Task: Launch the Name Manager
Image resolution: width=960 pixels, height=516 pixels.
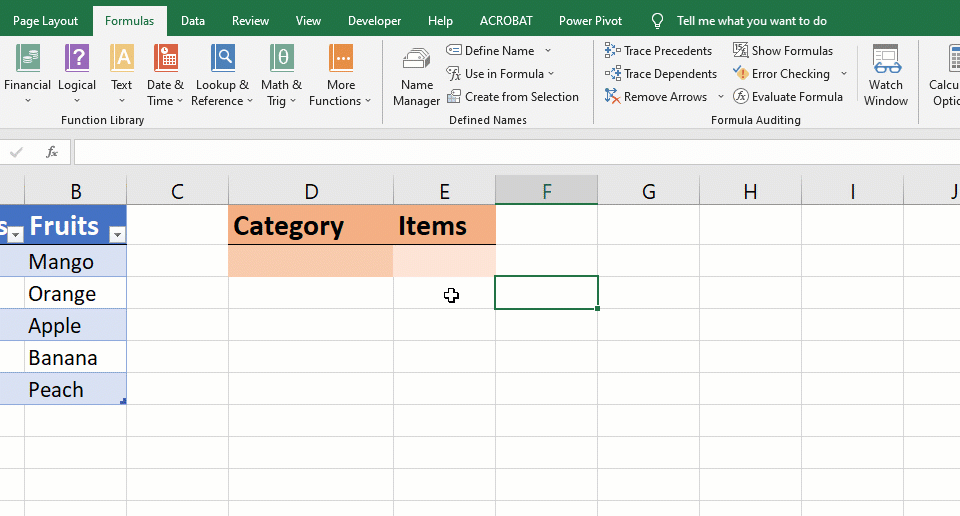Action: pos(416,77)
